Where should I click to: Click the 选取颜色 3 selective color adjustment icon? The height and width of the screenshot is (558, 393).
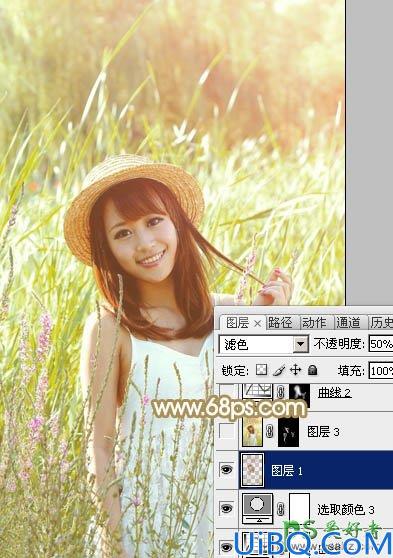pos(257,509)
